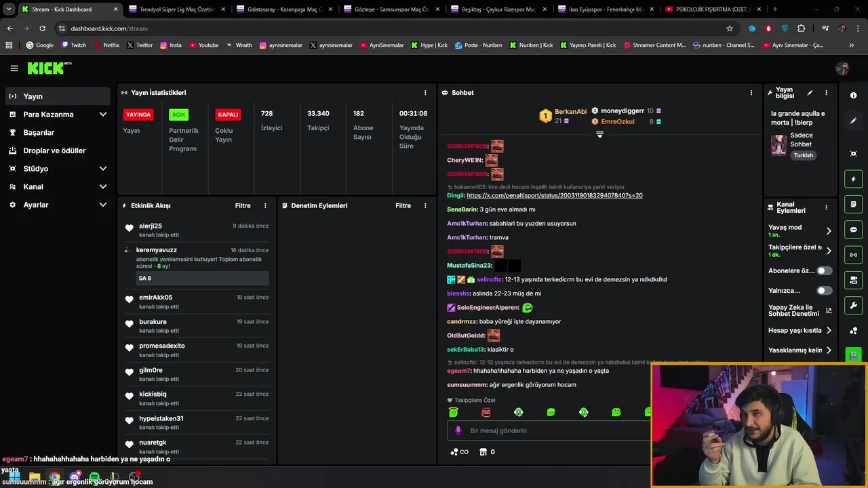Open the shop icon below chat input
The width and height of the screenshot is (868, 488).
(483, 452)
